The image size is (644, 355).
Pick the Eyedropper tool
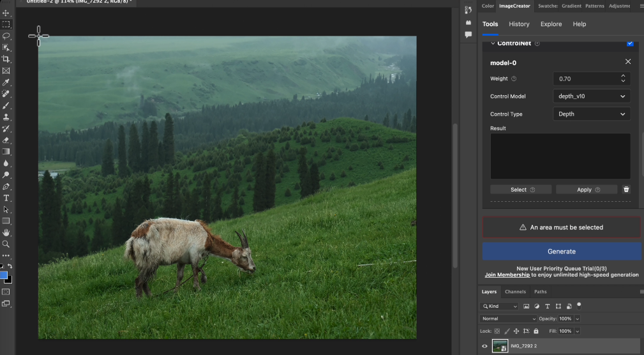click(6, 82)
